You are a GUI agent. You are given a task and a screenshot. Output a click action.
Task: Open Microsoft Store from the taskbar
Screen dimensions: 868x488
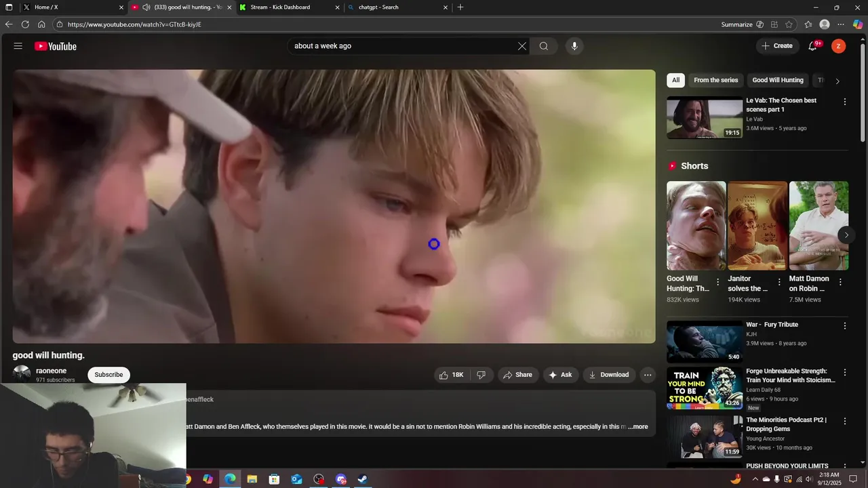[x=274, y=479]
